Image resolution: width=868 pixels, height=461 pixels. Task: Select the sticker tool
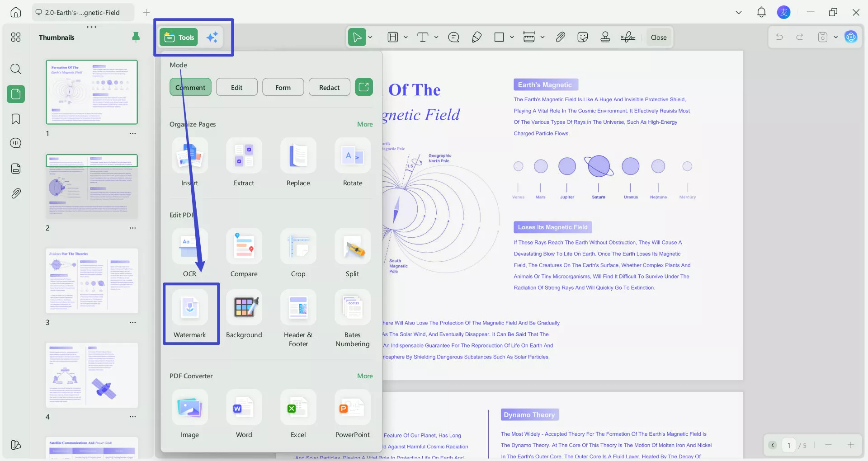[x=583, y=38]
